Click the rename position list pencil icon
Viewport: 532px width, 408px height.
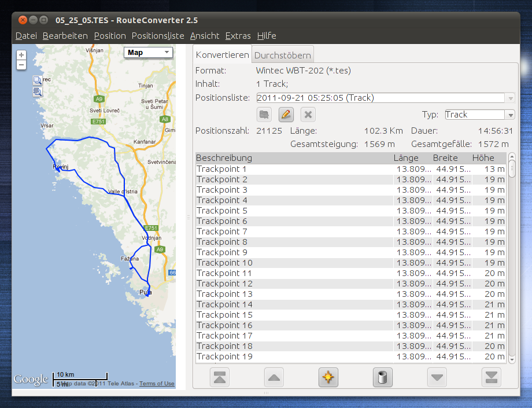click(x=286, y=115)
